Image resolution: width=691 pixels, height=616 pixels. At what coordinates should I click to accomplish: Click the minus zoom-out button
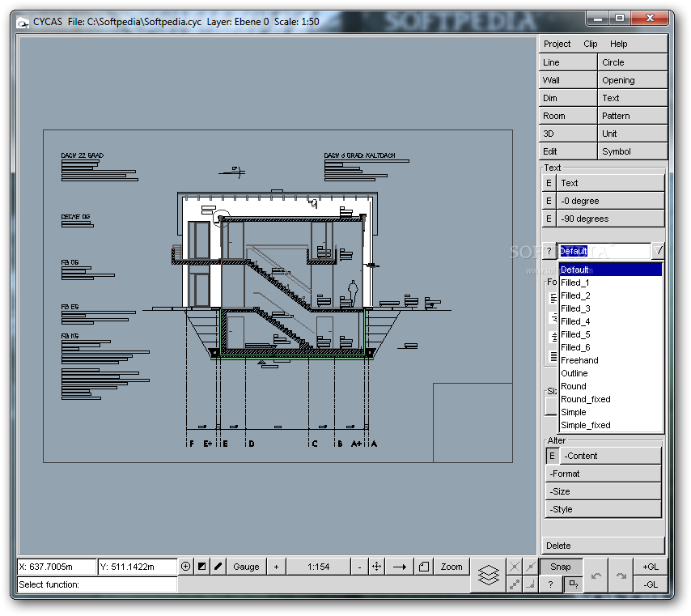tap(359, 567)
